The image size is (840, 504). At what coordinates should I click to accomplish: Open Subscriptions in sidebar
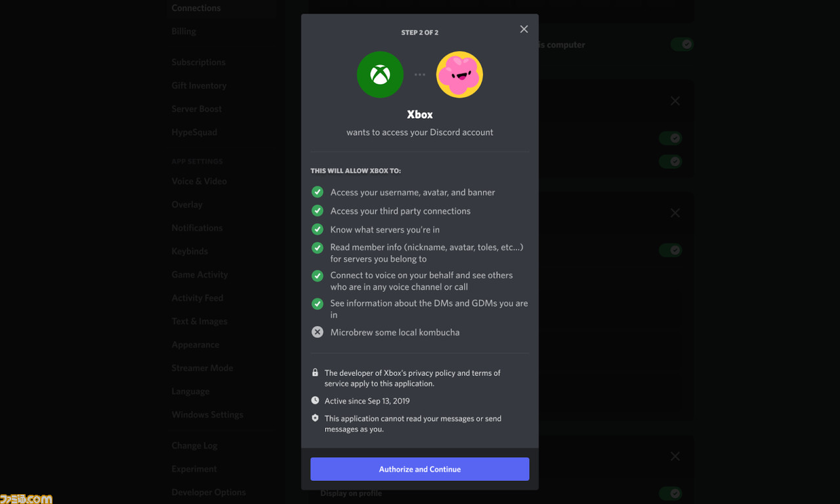tap(198, 62)
